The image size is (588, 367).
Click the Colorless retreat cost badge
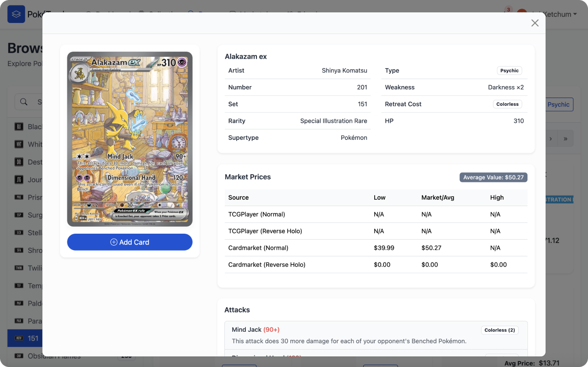pyautogui.click(x=507, y=104)
